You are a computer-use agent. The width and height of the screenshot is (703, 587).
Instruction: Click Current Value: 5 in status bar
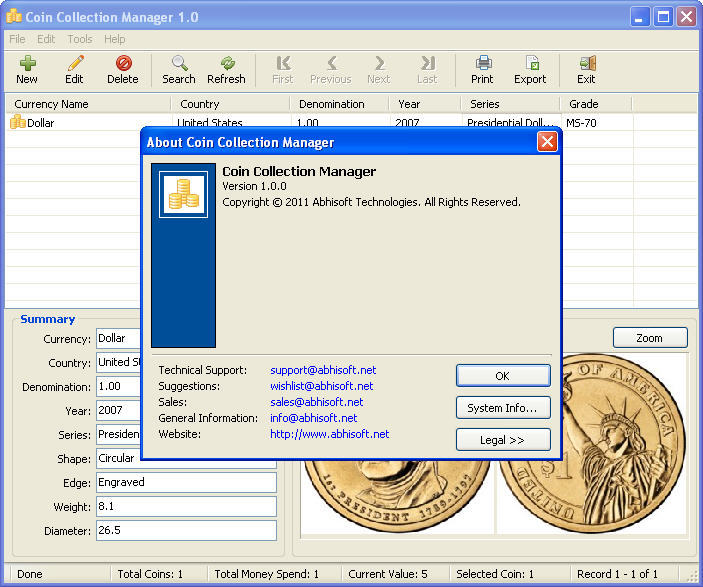point(388,574)
